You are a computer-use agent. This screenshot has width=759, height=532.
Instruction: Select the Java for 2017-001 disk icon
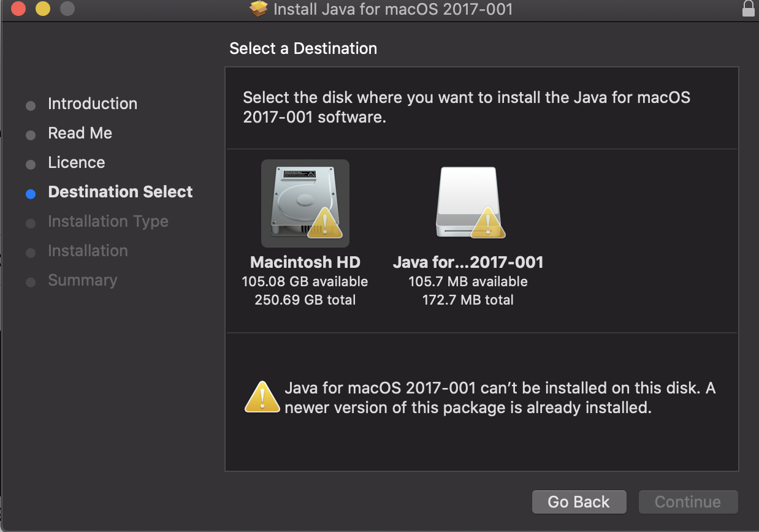coord(468,203)
